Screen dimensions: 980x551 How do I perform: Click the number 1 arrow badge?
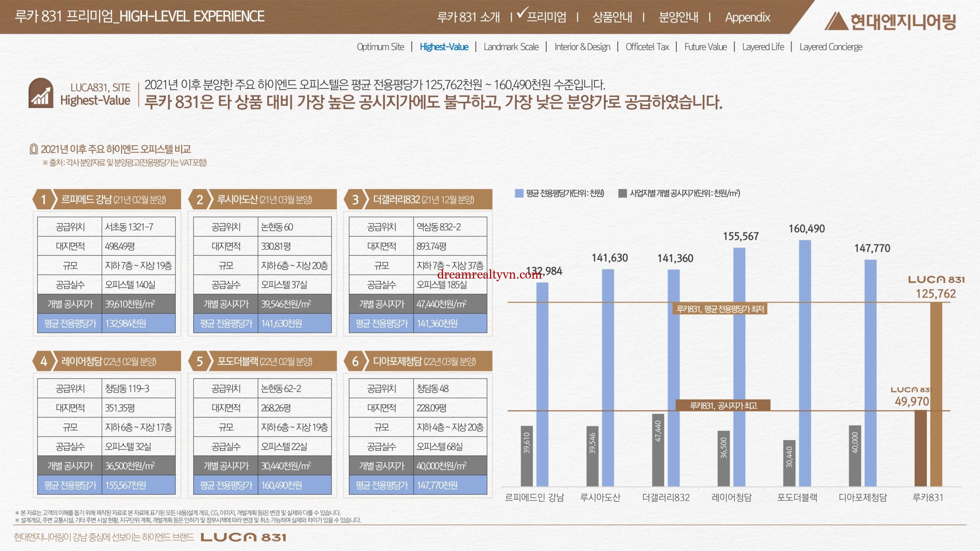[x=44, y=199]
